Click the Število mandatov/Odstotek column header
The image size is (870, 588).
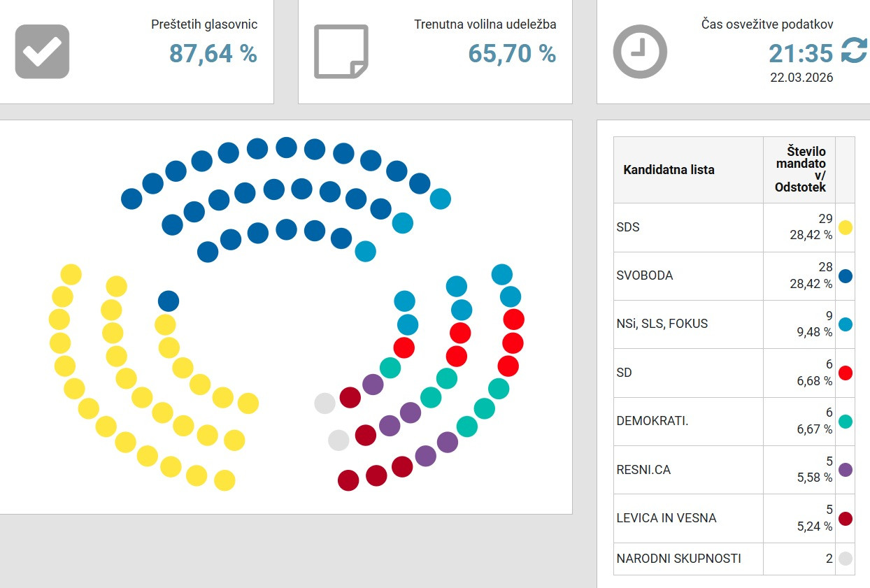coord(800,170)
